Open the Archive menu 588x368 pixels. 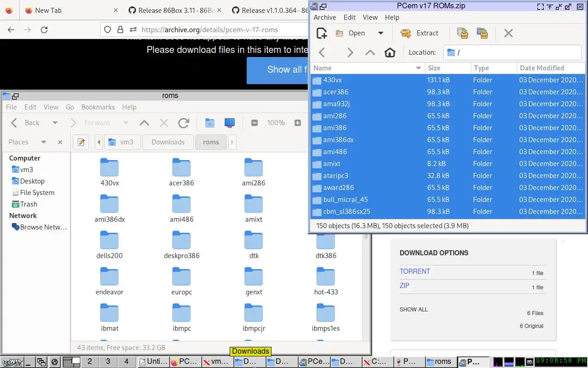(x=325, y=17)
